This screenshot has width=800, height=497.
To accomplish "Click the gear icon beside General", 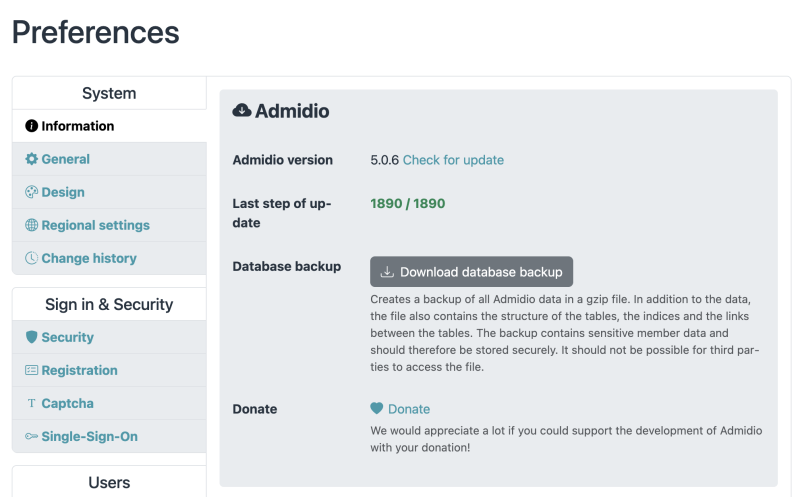I will [x=32, y=159].
